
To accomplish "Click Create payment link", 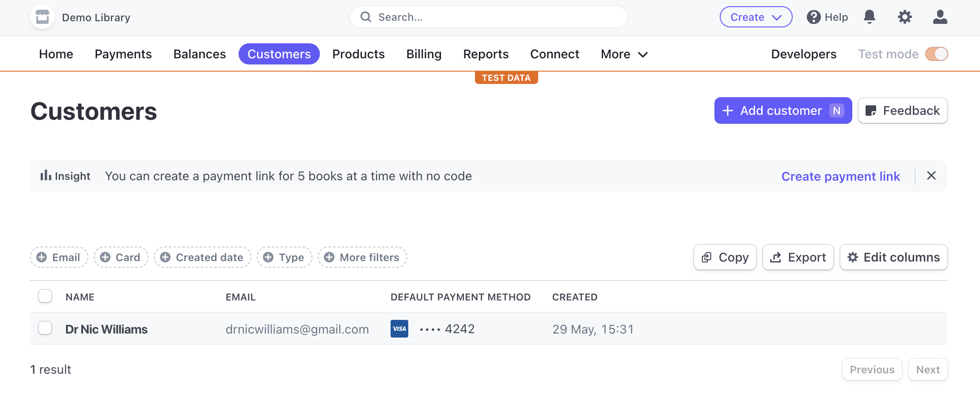I will coord(840,176).
